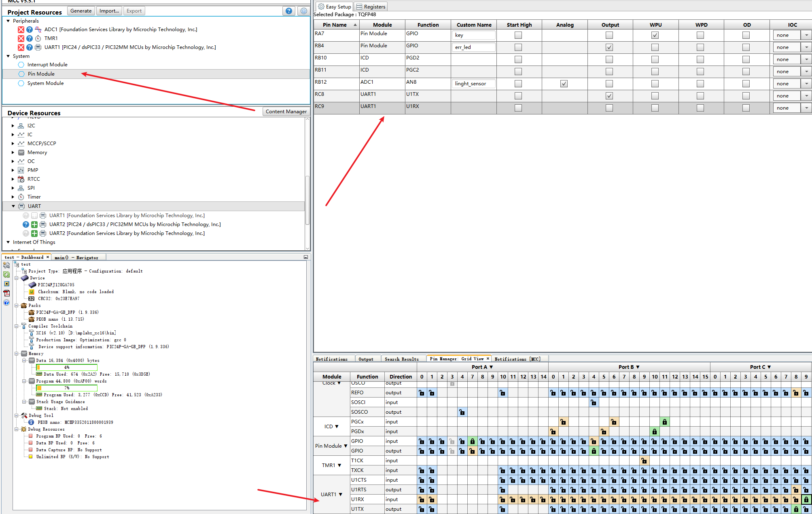Viewport: 812px width, 514px height.
Task: Toggle WPU checkbox for RA7
Action: click(655, 35)
